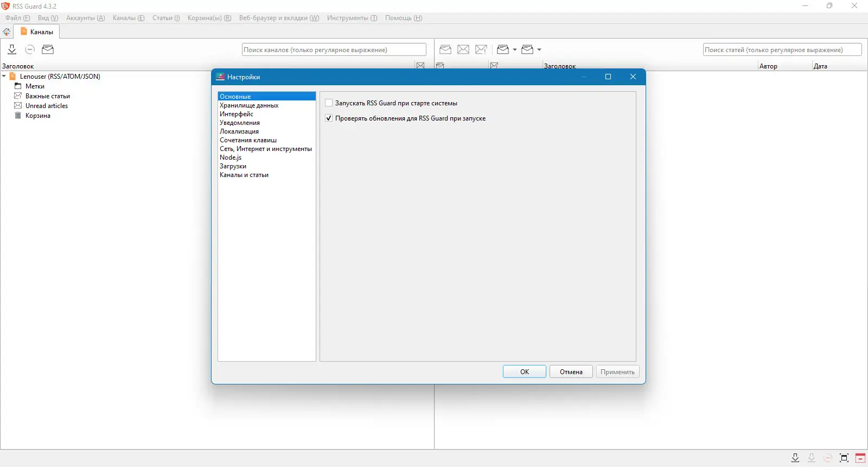
Task: Open the first envelope dropdown arrow
Action: click(515, 50)
